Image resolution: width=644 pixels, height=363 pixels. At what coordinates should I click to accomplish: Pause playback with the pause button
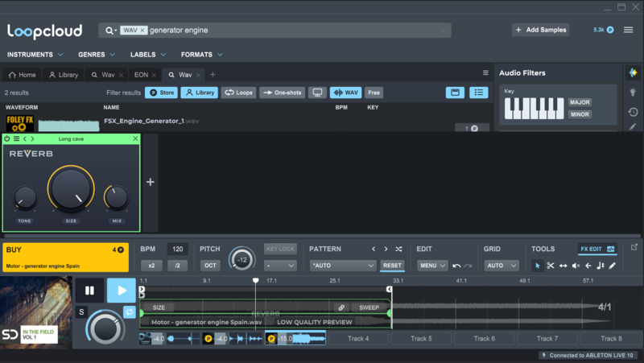(x=89, y=291)
